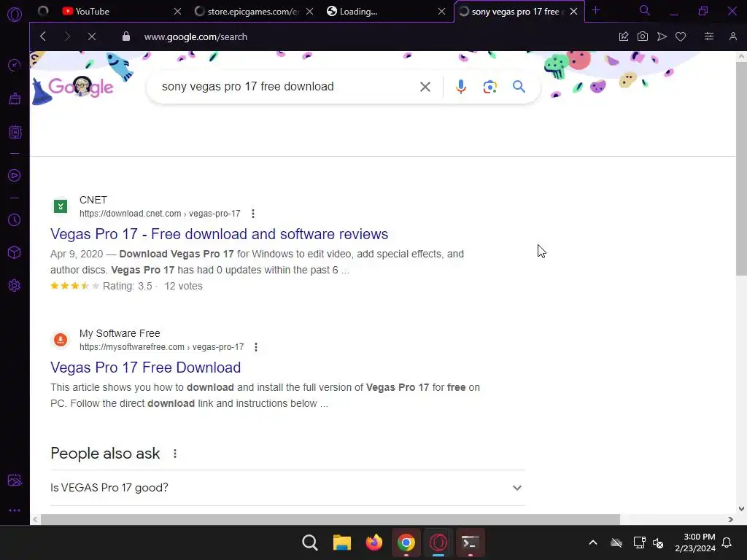Open the Opera GX menu logo icon
Viewport: 747px width, 560px height.
[15, 15]
